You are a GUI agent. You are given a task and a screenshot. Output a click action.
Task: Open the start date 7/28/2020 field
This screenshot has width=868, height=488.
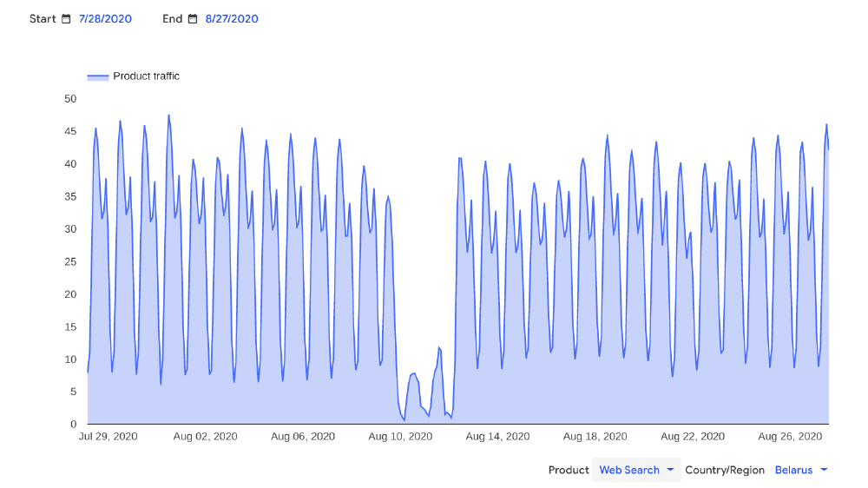[105, 19]
